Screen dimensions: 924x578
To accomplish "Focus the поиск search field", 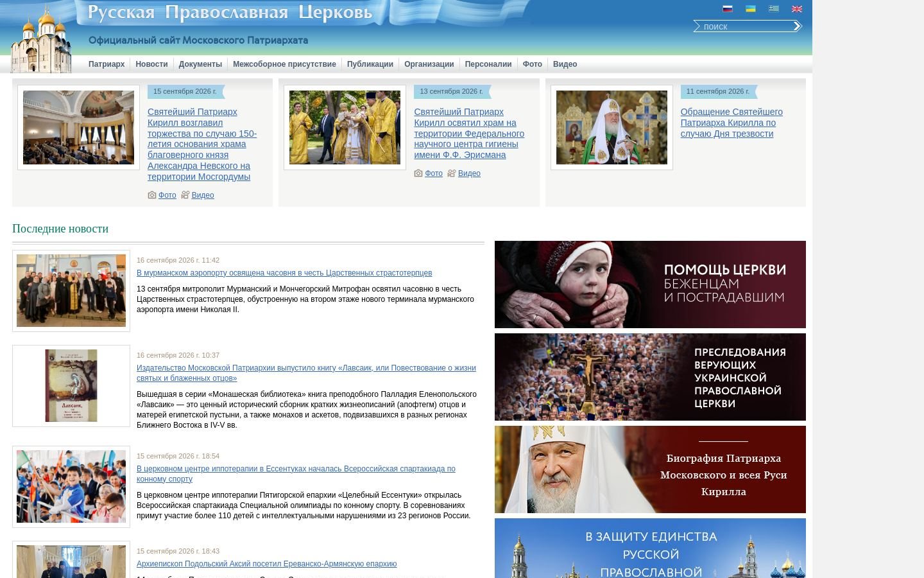I will [x=744, y=26].
